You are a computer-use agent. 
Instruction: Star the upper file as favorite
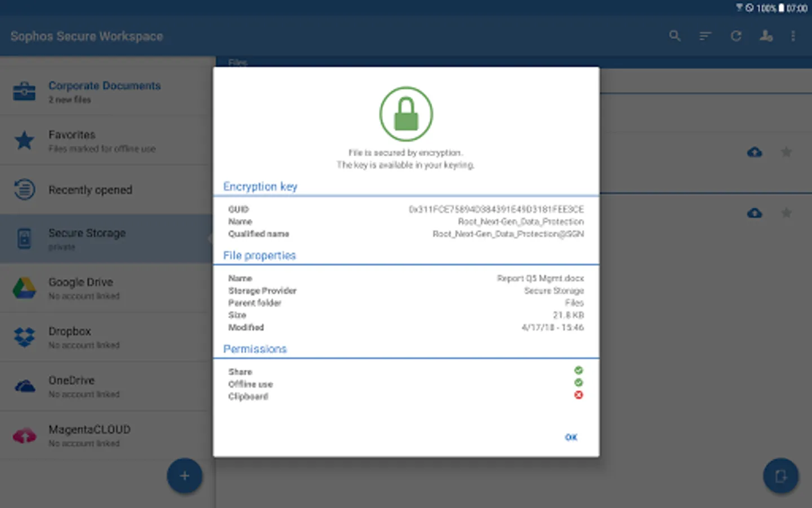tap(786, 152)
